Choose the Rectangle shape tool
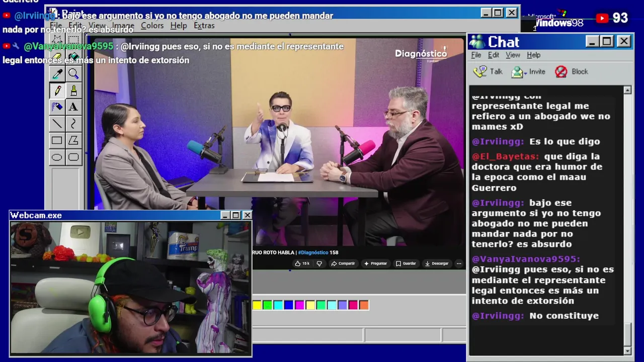This screenshot has width=644, height=362. click(57, 141)
